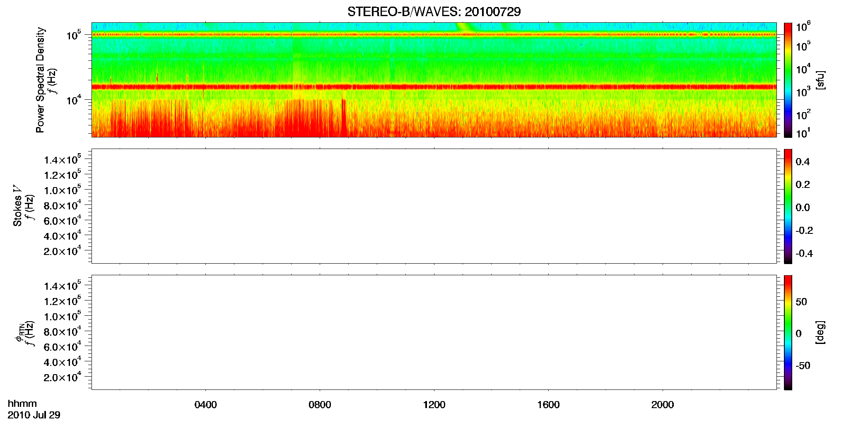
Task: Click the 2010 Jul 29 date label
Action: click(x=34, y=415)
